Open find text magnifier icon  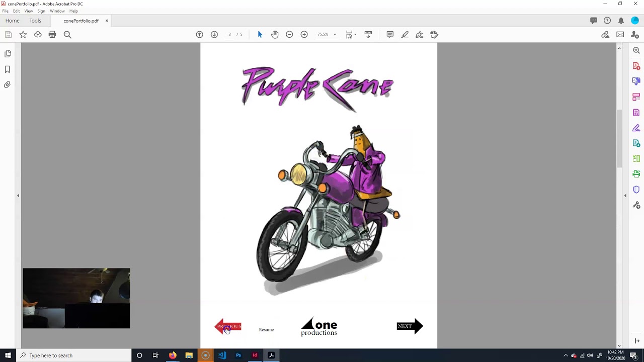[67, 35]
